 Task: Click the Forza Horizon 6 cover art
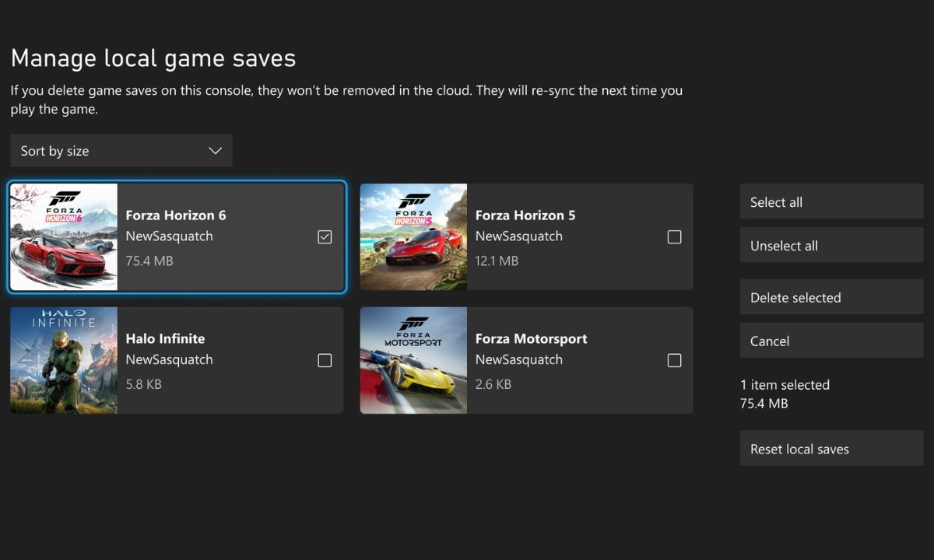pos(64,237)
